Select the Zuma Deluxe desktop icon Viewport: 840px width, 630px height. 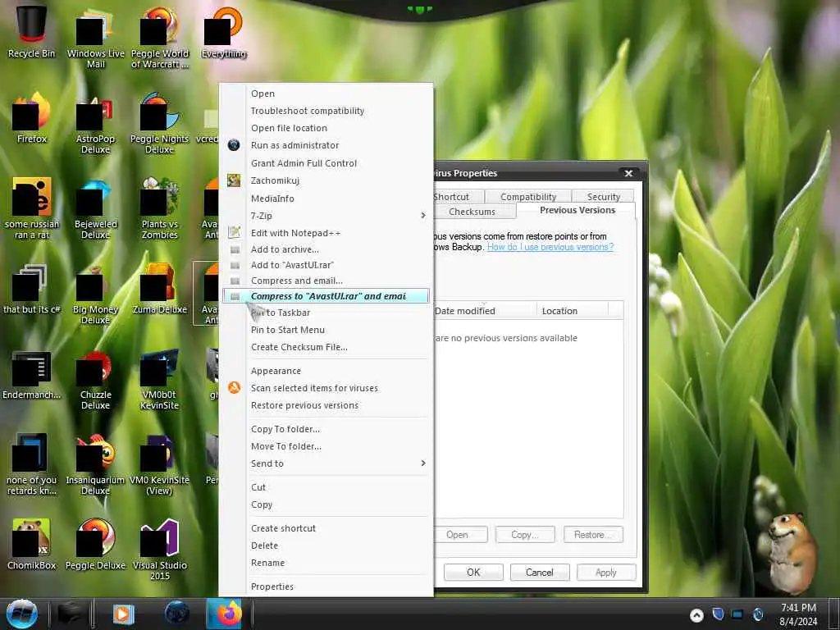[160, 288]
